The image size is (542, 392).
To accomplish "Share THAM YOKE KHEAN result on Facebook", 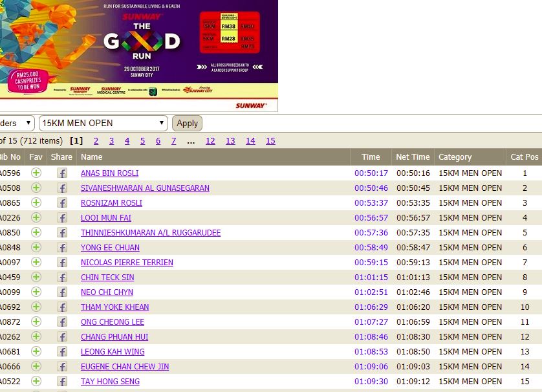I will [x=62, y=307].
